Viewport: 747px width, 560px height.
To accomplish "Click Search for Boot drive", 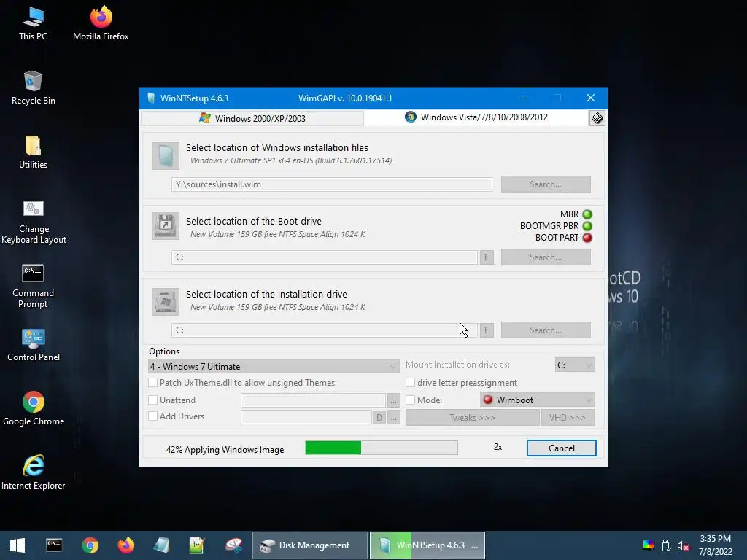I will tap(546, 257).
